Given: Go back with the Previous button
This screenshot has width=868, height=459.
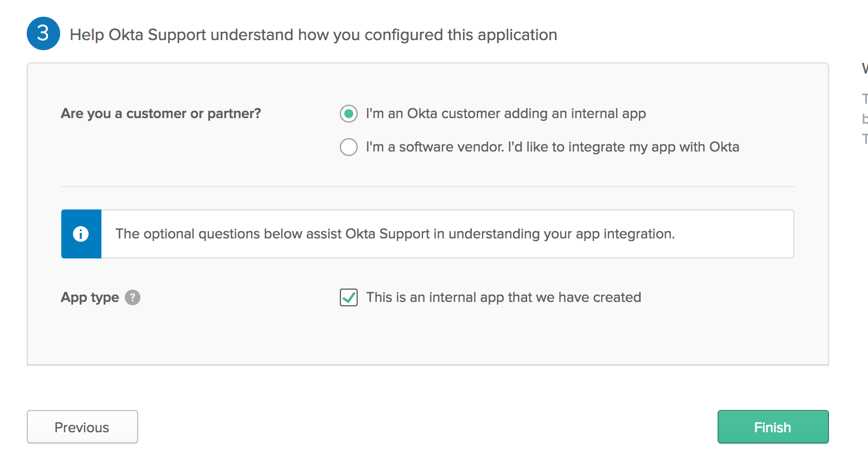Looking at the screenshot, I should [82, 427].
